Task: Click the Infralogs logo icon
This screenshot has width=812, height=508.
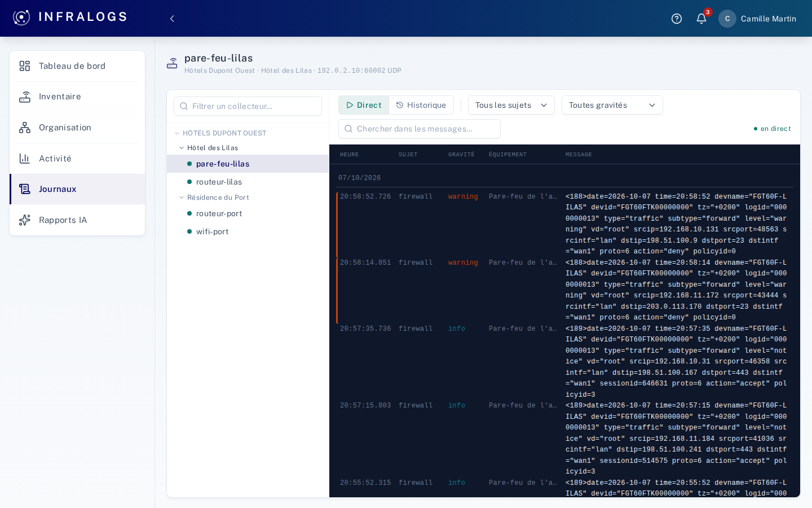Action: pyautogui.click(x=21, y=17)
